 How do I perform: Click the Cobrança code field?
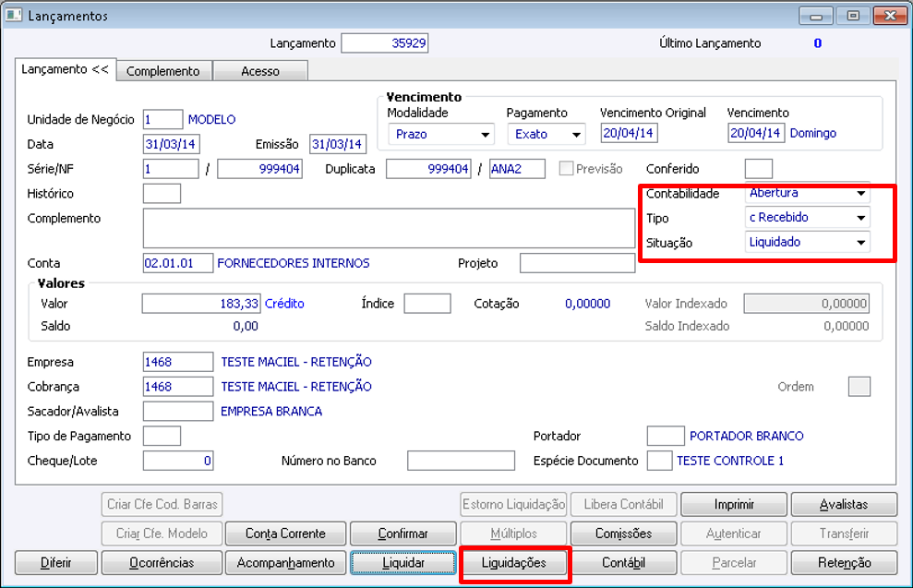pos(178,387)
